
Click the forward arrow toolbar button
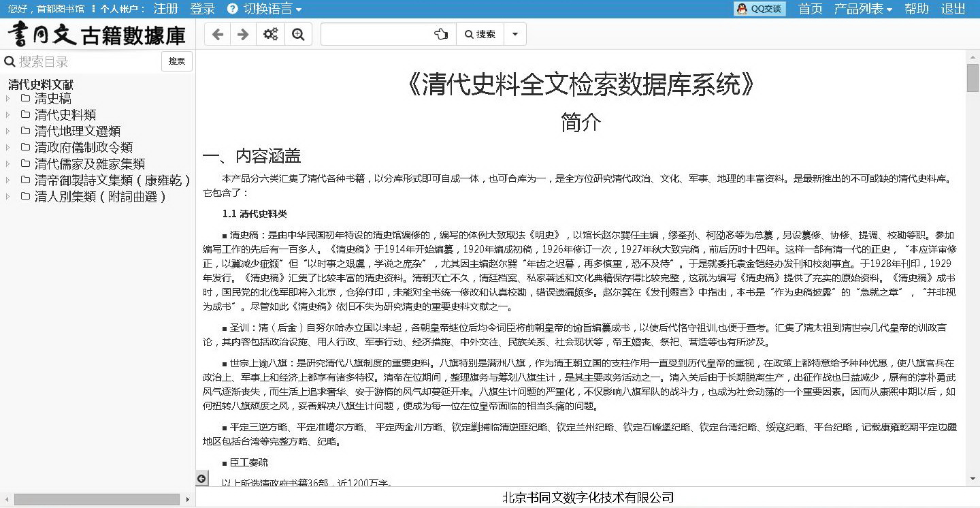(x=244, y=34)
